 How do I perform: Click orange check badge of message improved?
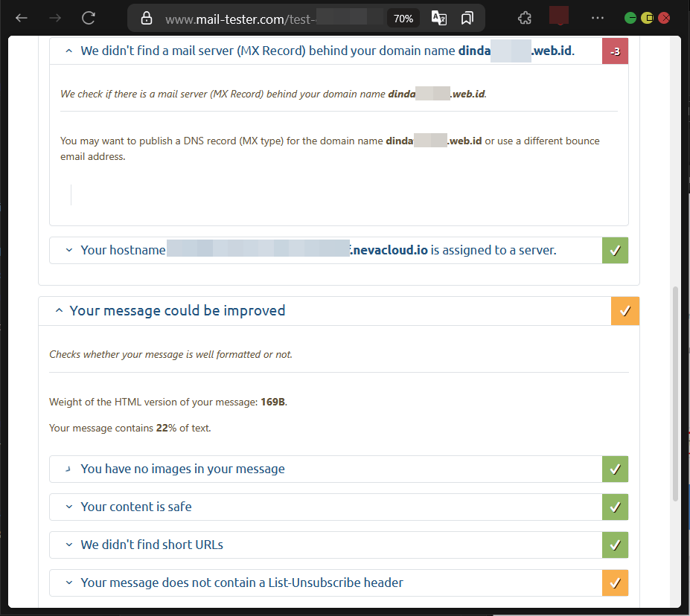pyautogui.click(x=625, y=311)
